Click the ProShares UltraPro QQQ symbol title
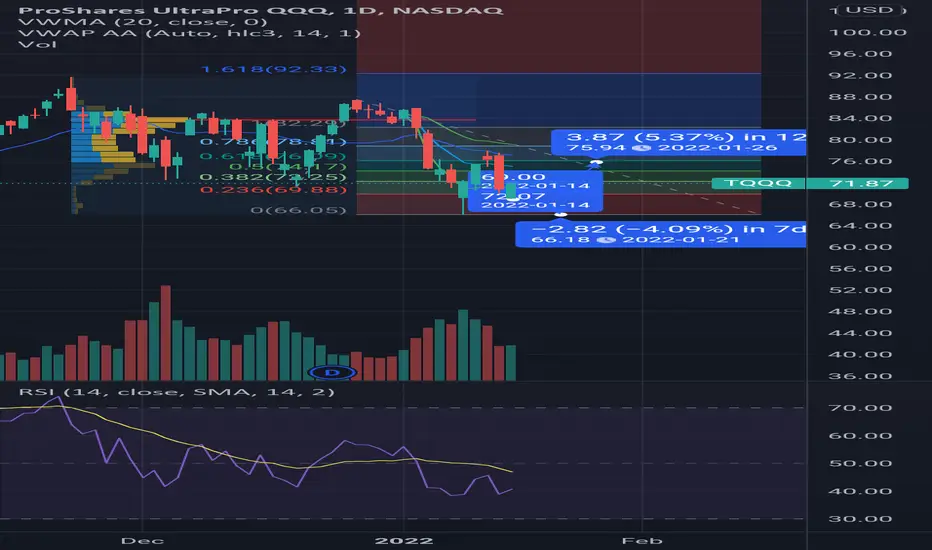This screenshot has width=932, height=550. coord(261,10)
